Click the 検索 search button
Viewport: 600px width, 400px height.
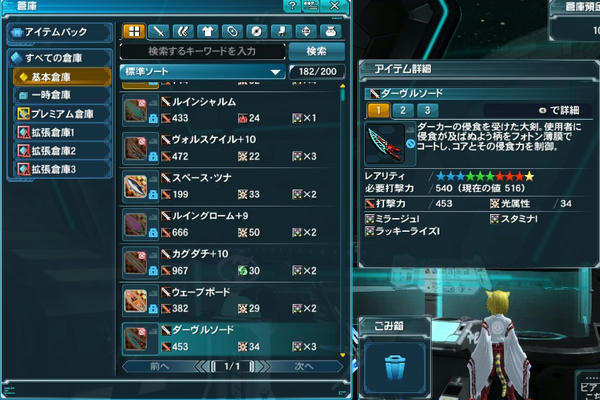click(317, 51)
